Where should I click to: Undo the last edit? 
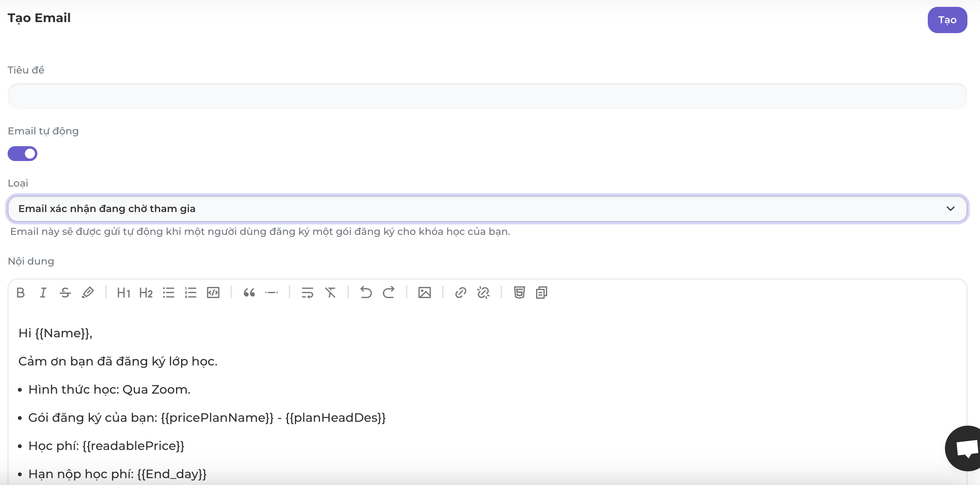click(366, 293)
